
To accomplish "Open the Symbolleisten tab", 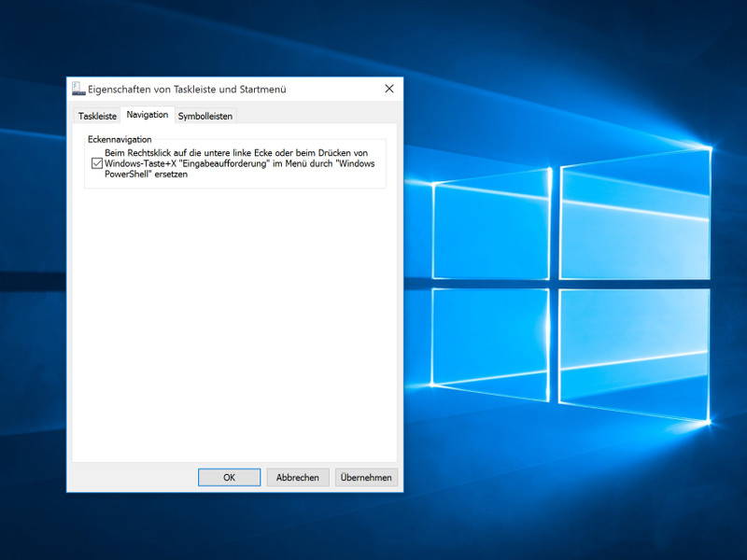I will (205, 116).
